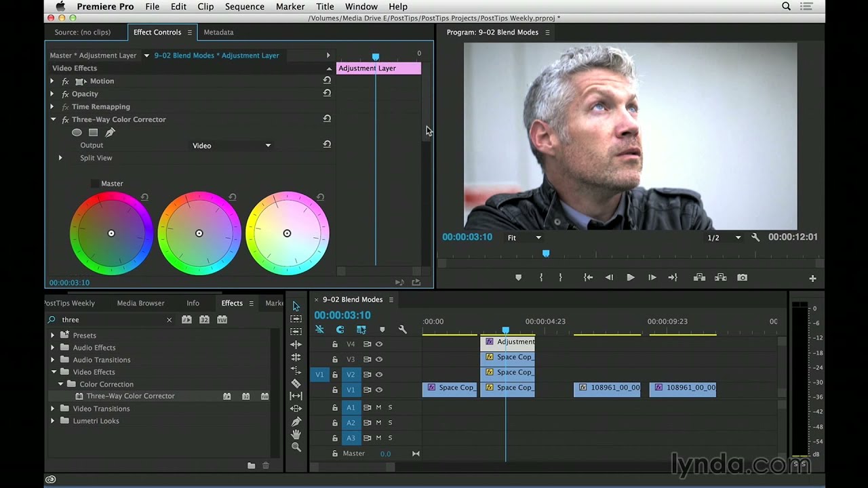The width and height of the screenshot is (868, 488).
Task: Create an ellipse mask for color corrector
Action: pos(77,132)
